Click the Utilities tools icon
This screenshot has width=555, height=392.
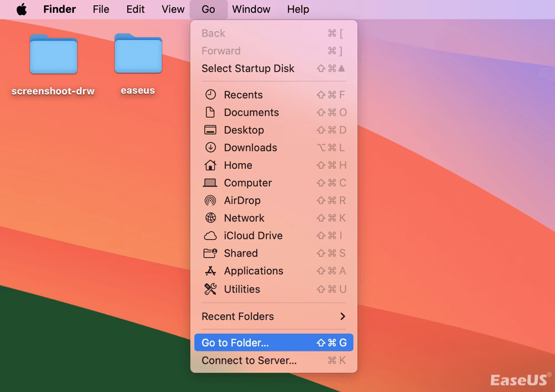tap(210, 289)
